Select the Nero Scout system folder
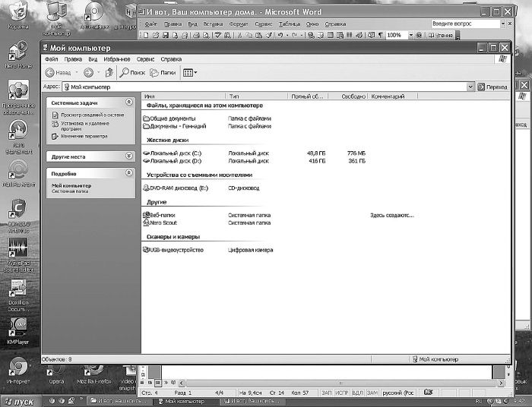 [147, 223]
